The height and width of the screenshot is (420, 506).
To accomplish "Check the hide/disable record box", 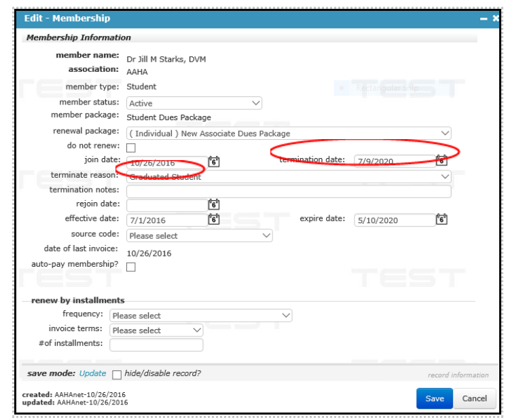I will [117, 374].
